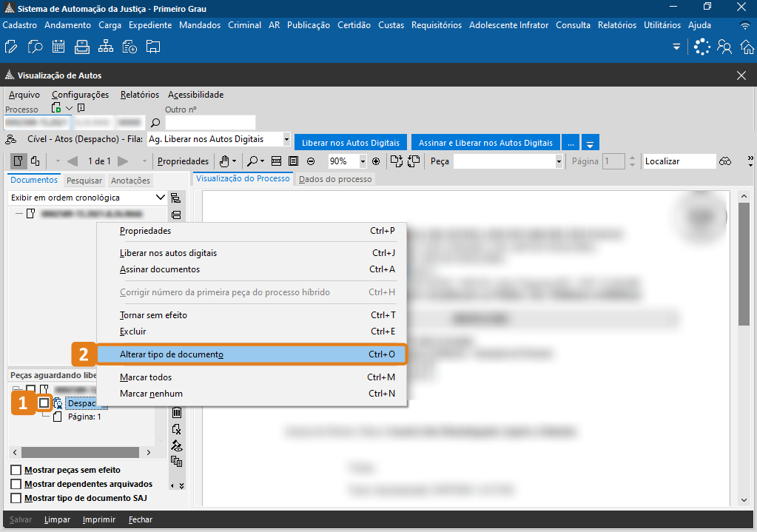Screen dimensions: 757x532
Task: Click the calendar icon in top toolbar
Action: 58,47
